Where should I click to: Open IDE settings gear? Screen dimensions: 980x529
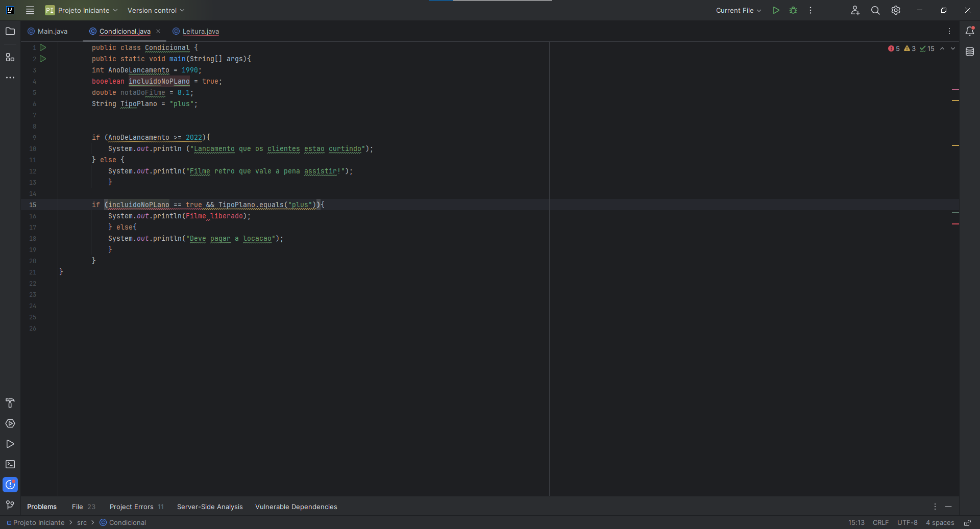coord(896,10)
